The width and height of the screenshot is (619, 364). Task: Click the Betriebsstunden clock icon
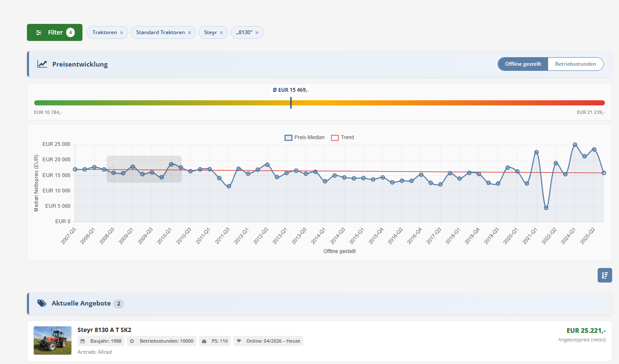(x=132, y=341)
